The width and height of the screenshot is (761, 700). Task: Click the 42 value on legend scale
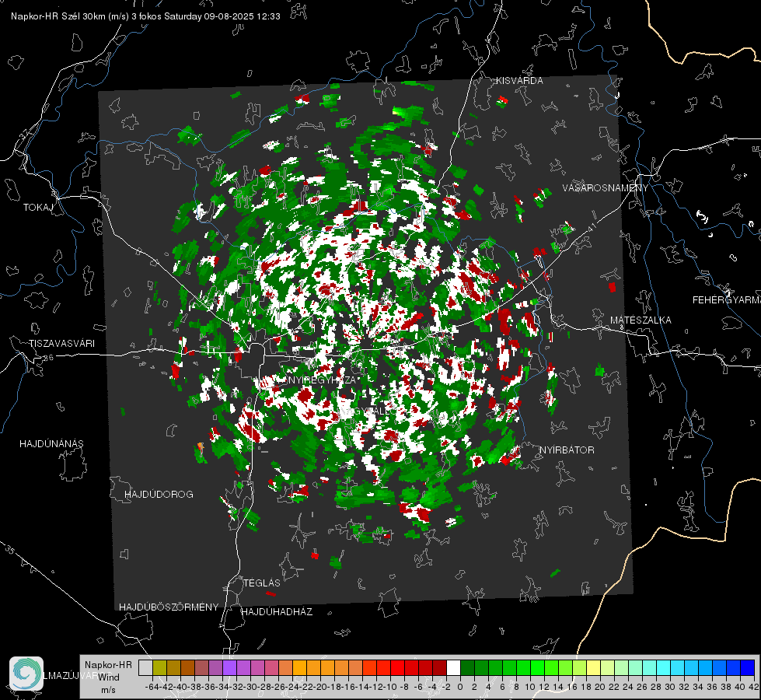(x=754, y=687)
